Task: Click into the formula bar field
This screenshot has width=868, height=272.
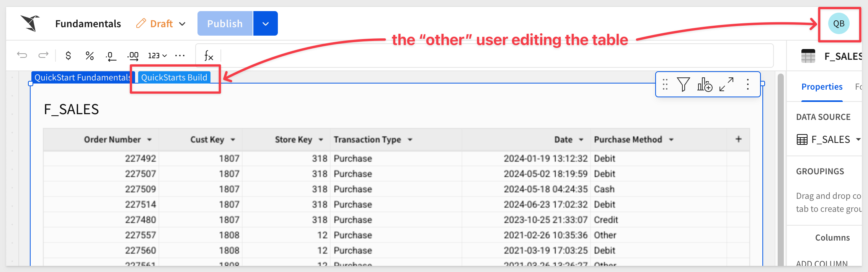Action: pos(497,56)
